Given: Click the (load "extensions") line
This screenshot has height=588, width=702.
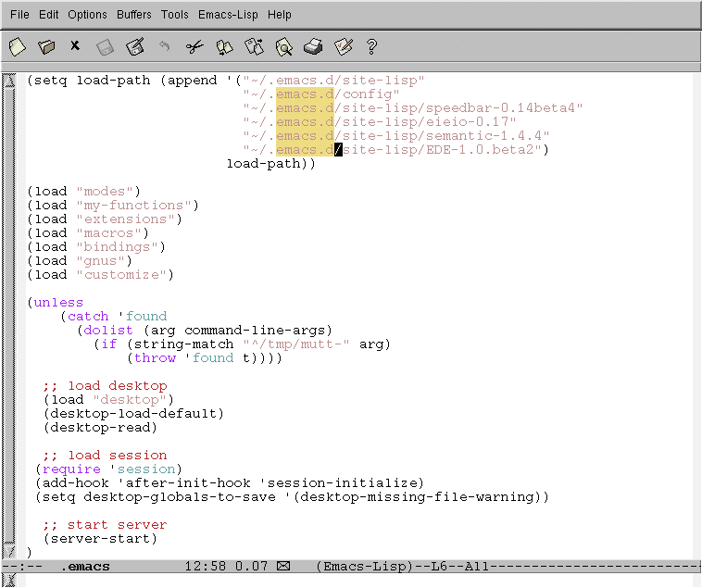Looking at the screenshot, I should click(x=105, y=219).
